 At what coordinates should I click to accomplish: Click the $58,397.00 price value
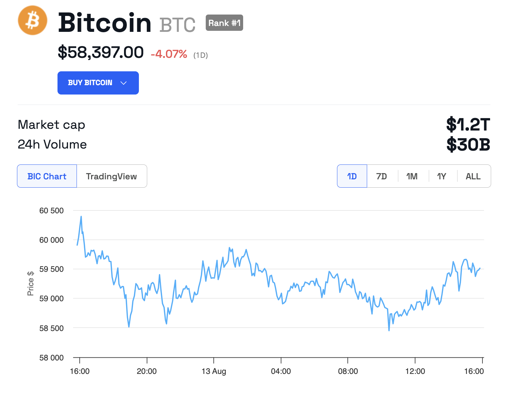click(100, 53)
